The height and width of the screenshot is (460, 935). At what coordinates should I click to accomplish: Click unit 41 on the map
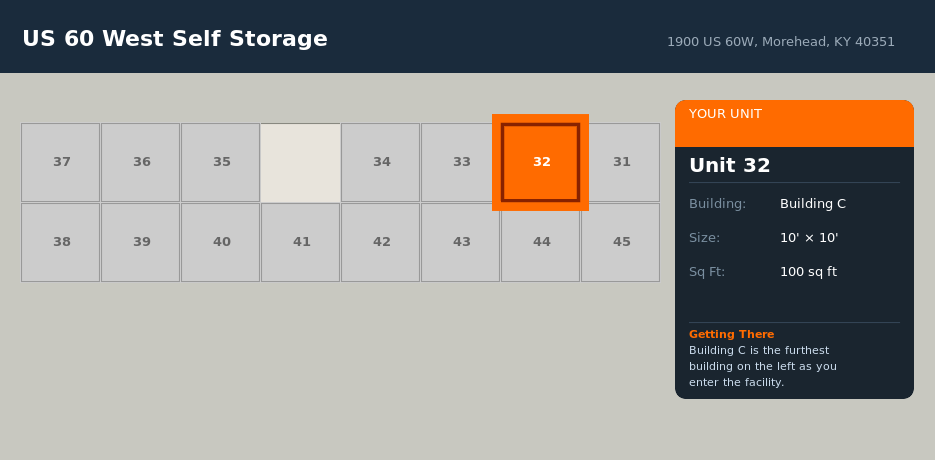pos(300,242)
